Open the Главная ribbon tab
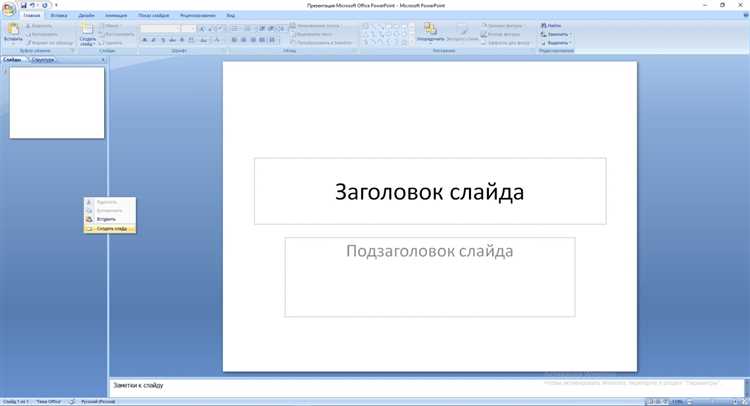750x406 pixels. point(32,15)
